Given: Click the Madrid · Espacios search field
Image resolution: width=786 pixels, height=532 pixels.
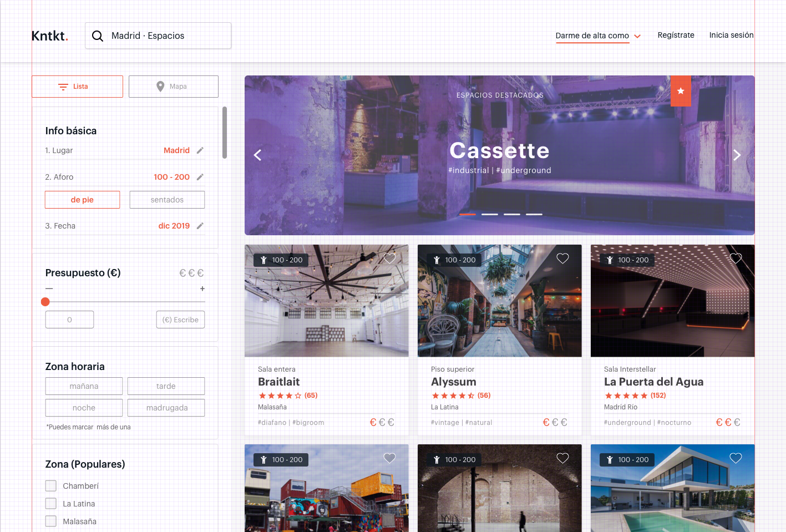Looking at the screenshot, I should point(166,36).
